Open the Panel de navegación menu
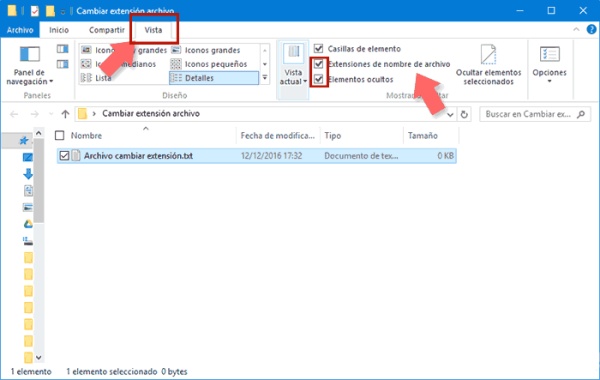 (x=29, y=65)
